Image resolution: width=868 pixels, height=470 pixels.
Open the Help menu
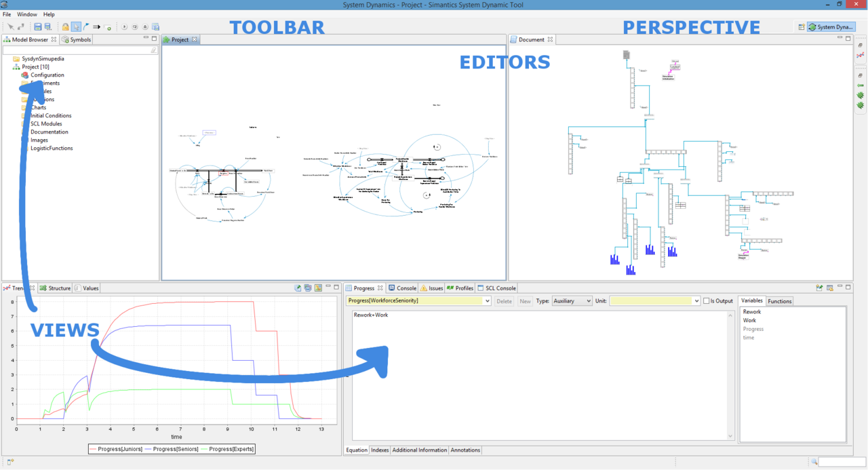coord(49,14)
